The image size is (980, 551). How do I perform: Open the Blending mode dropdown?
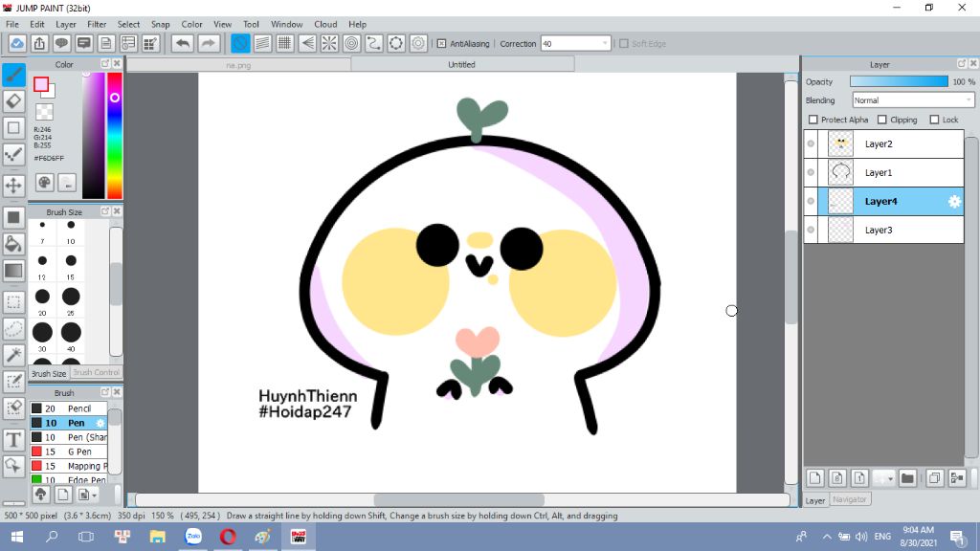click(x=913, y=99)
